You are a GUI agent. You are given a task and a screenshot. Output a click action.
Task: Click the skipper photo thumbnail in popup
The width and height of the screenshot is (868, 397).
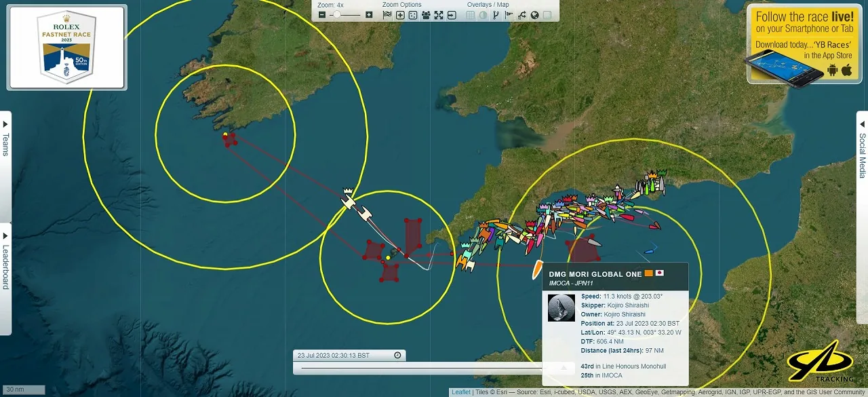(x=561, y=308)
